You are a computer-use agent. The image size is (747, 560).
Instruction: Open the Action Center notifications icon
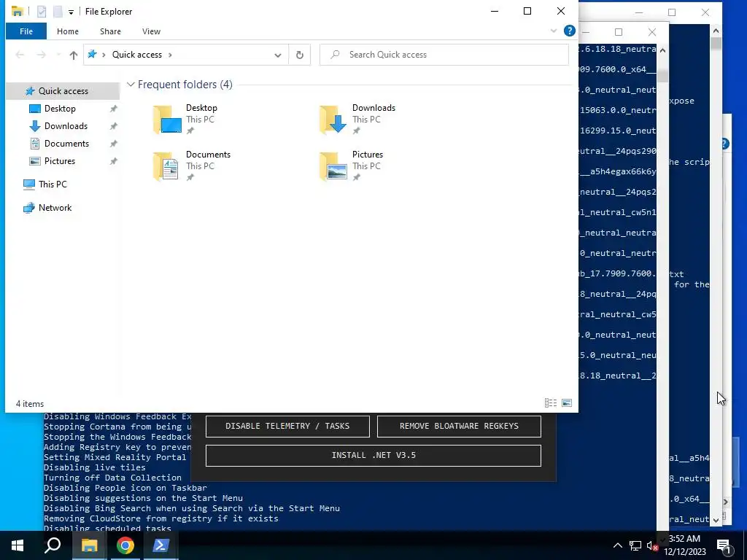coord(724,545)
